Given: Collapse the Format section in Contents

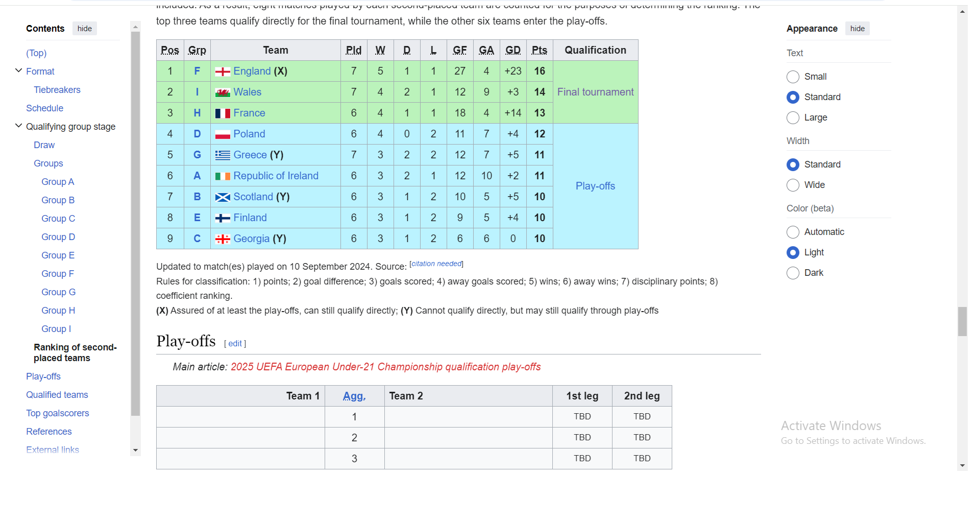Looking at the screenshot, I should point(18,71).
